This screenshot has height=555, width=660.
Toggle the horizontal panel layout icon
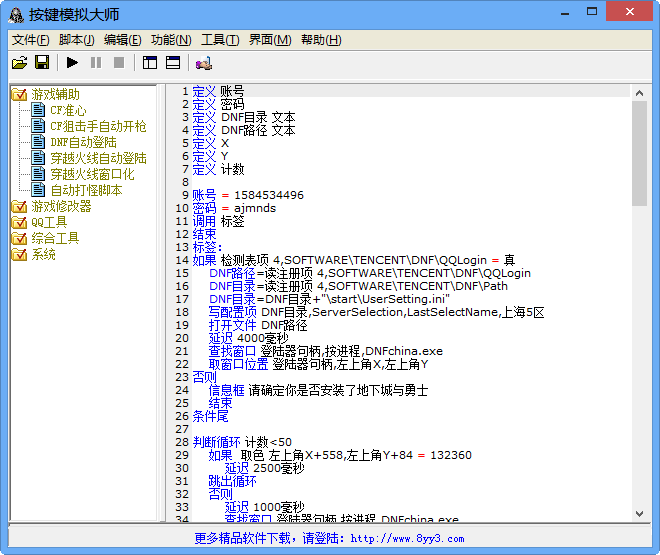pos(173,63)
